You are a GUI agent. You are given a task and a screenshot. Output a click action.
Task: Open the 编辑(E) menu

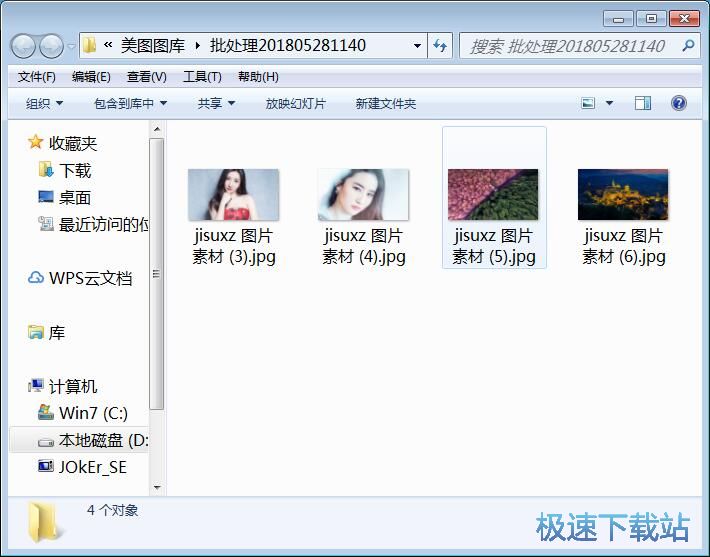click(x=91, y=77)
